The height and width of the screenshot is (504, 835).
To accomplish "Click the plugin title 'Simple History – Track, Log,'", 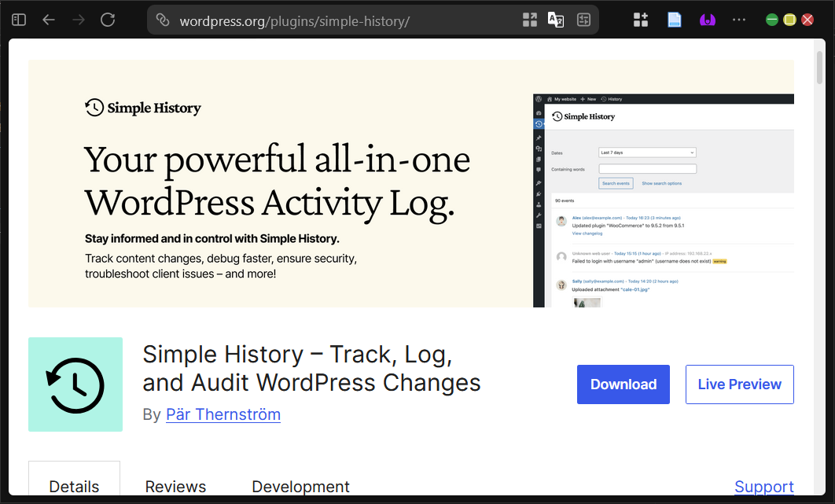I will [297, 355].
